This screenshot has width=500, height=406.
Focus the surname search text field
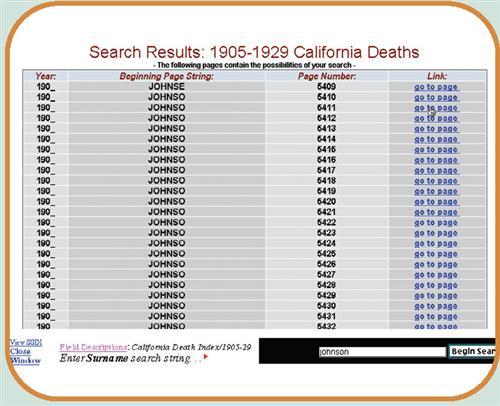tap(382, 352)
